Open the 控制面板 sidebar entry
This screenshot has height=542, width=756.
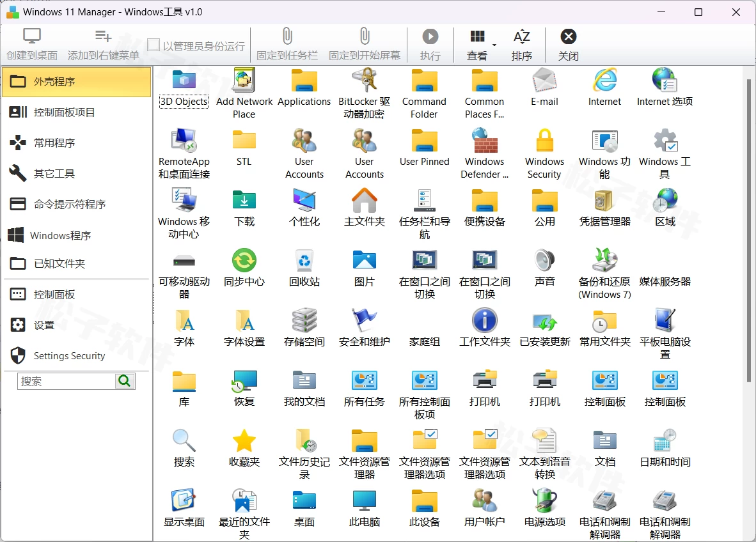coord(77,295)
